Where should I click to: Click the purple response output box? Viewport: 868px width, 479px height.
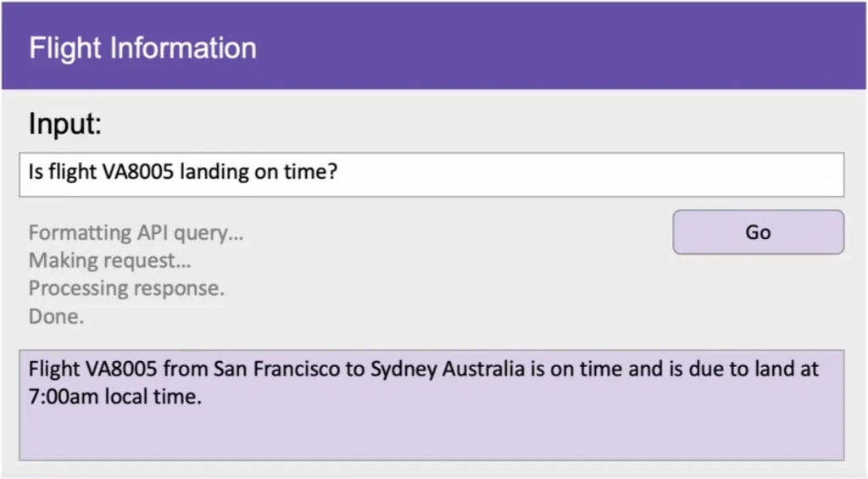(431, 405)
